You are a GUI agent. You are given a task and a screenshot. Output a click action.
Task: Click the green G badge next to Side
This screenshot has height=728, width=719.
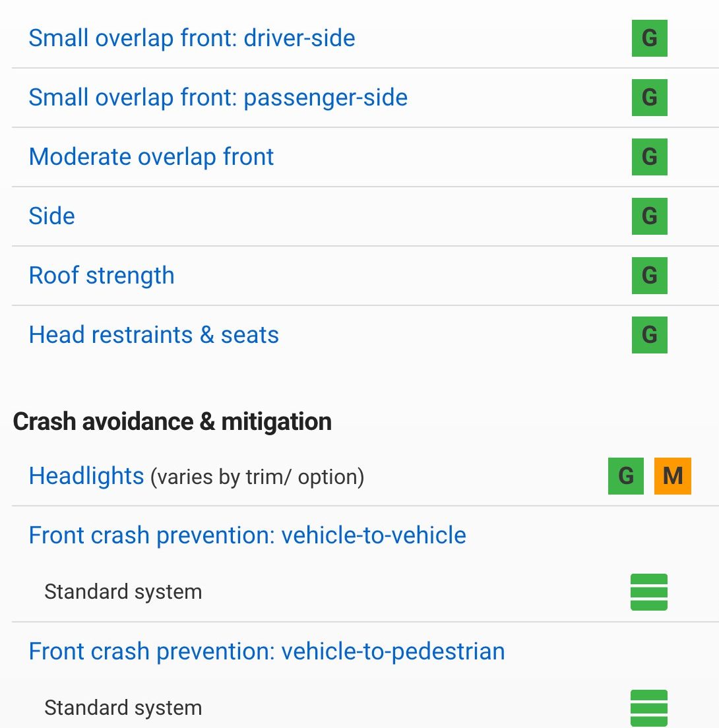pos(649,216)
